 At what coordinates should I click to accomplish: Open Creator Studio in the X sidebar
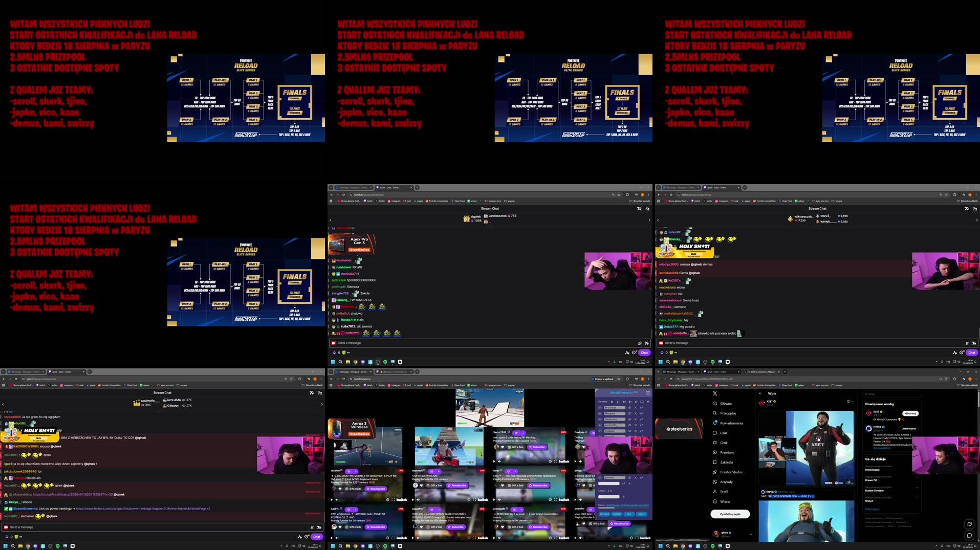tap(727, 472)
